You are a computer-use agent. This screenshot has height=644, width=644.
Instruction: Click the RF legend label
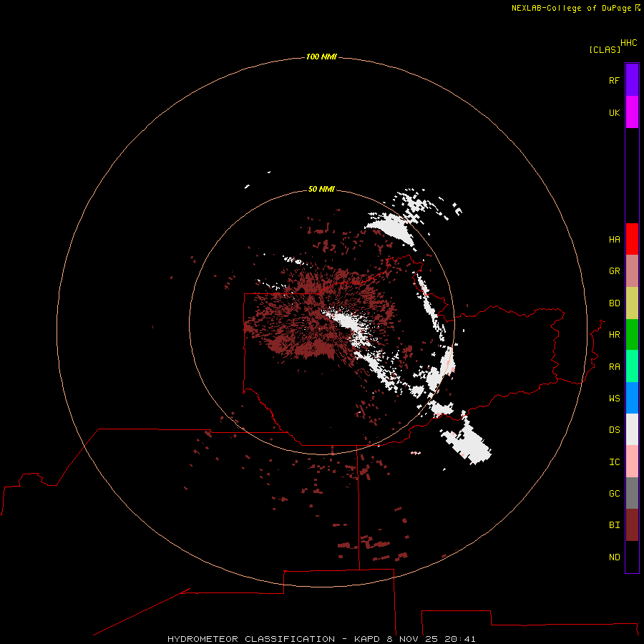tap(614, 80)
